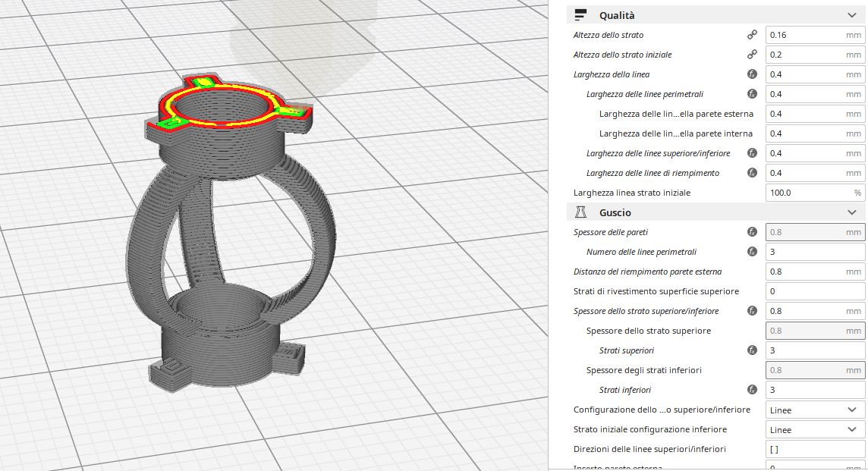This screenshot has width=868, height=471.
Task: Click the Guscio section icon
Action: 580,212
